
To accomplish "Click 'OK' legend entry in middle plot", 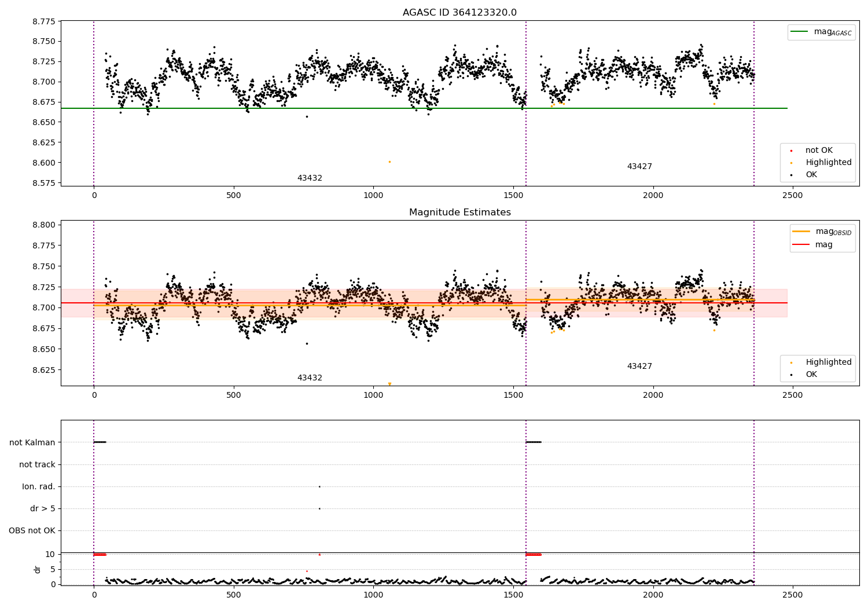I will 811,375.
